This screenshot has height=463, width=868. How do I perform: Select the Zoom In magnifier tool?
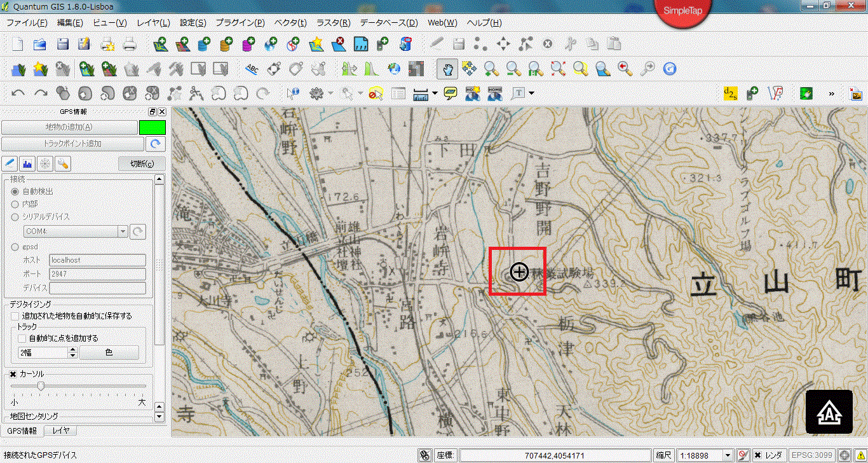[491, 69]
